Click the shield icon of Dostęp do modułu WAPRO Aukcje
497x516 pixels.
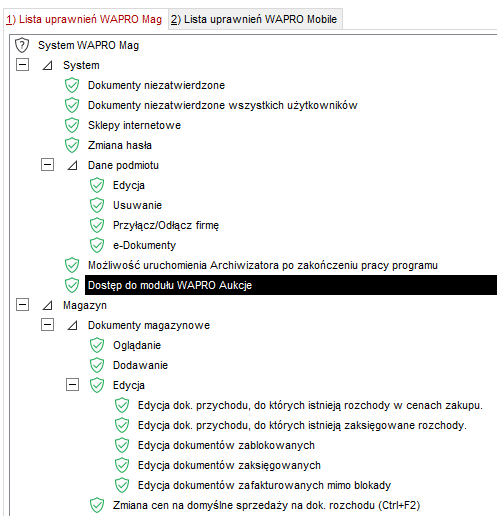(x=72, y=285)
